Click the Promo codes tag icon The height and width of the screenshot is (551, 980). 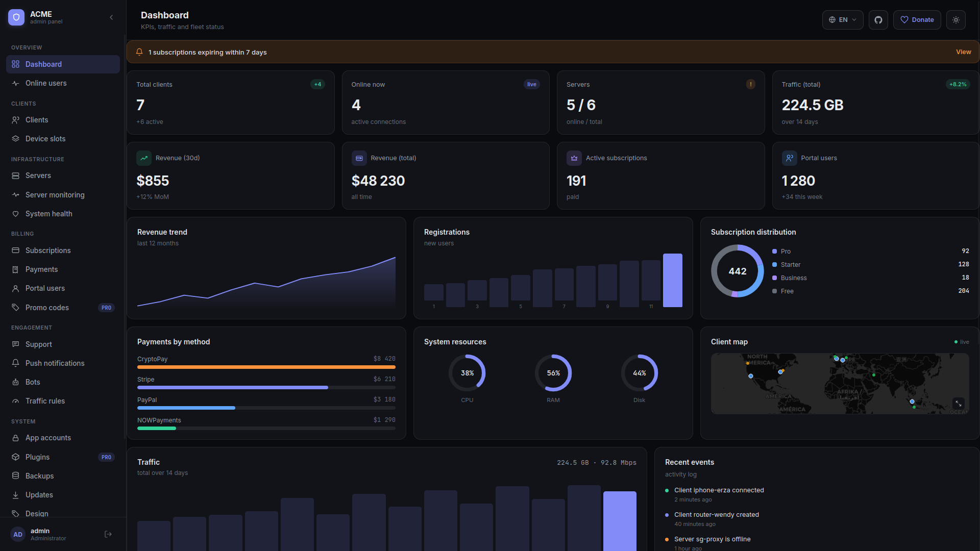click(15, 308)
